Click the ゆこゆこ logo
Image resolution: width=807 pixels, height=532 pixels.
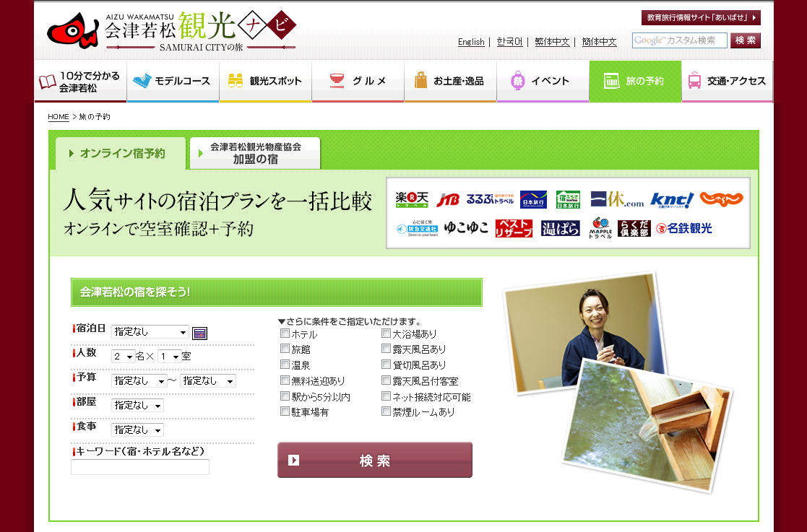point(466,227)
